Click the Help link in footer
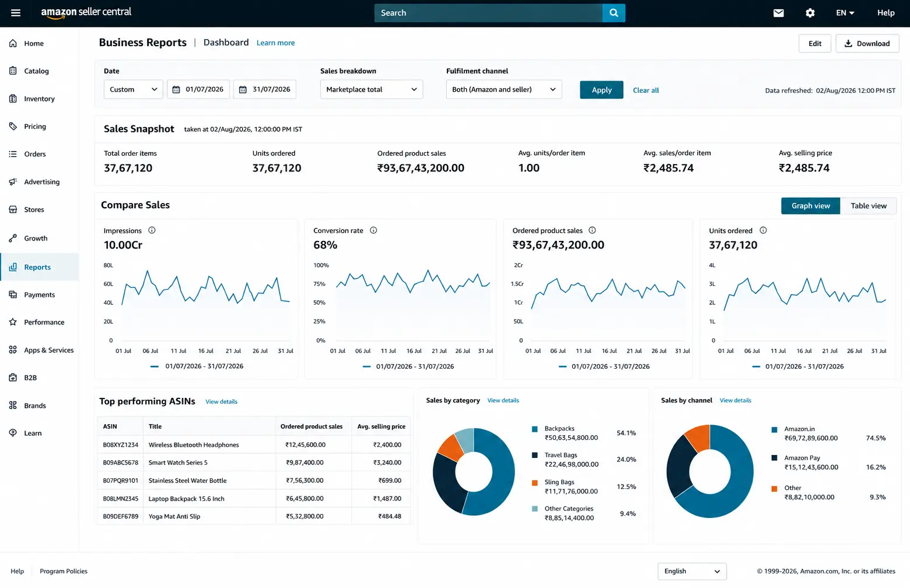This screenshot has height=588, width=910. point(17,572)
